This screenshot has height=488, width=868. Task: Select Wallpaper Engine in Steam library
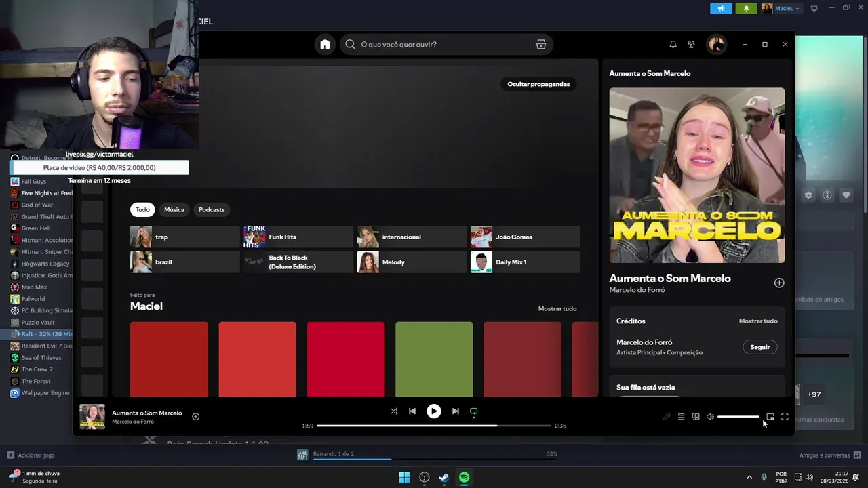45,392
